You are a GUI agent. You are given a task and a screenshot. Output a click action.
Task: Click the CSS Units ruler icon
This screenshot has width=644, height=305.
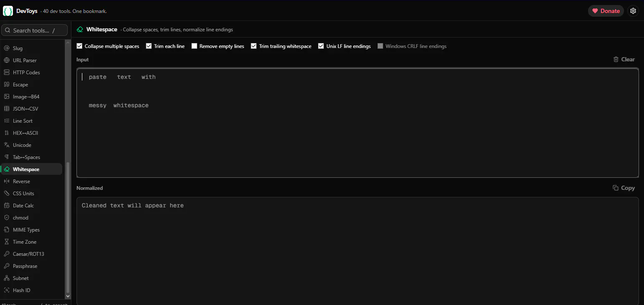pos(6,194)
